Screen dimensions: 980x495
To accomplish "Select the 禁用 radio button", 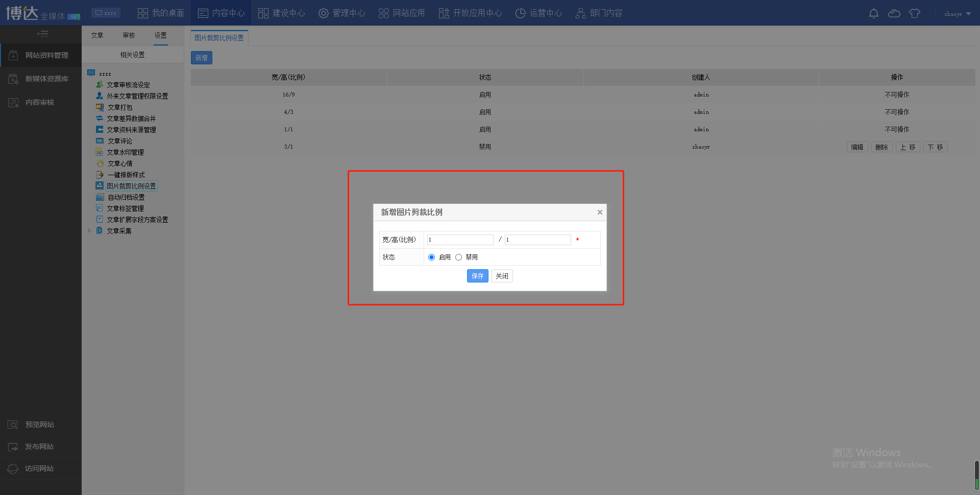I will [x=458, y=257].
